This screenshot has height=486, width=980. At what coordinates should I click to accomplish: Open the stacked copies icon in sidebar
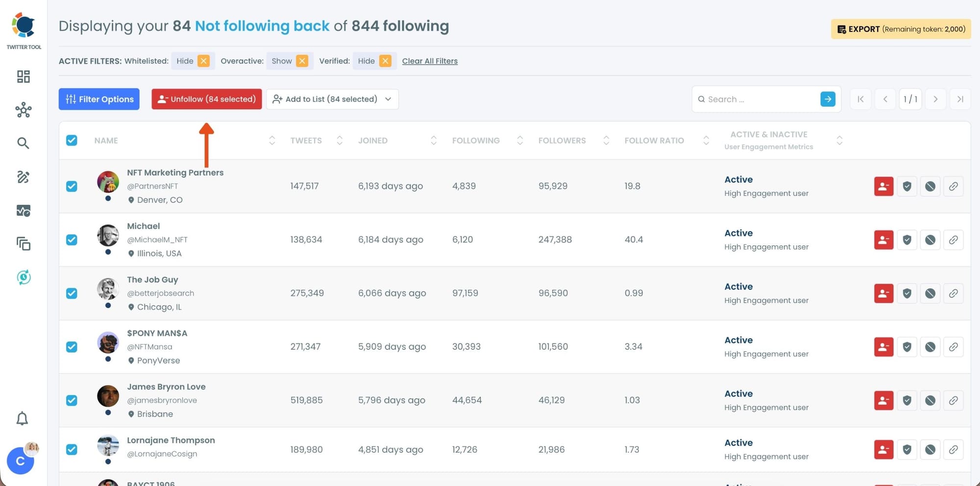pyautogui.click(x=23, y=243)
